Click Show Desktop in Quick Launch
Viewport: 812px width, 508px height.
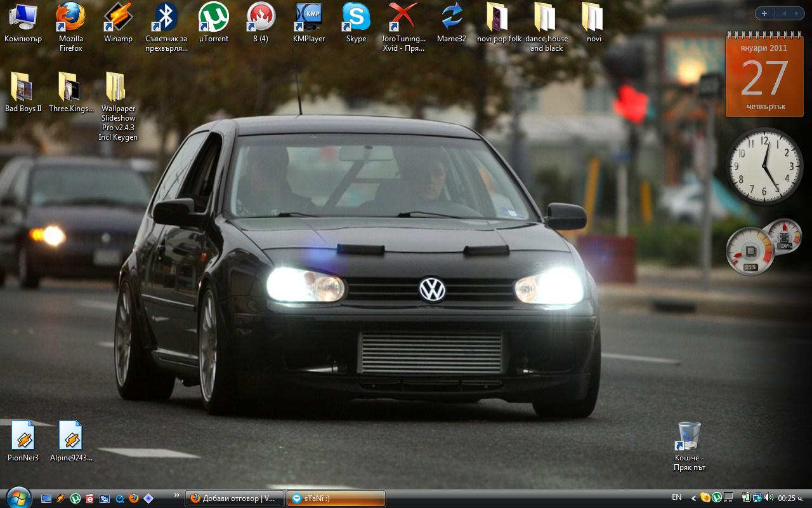(x=46, y=498)
